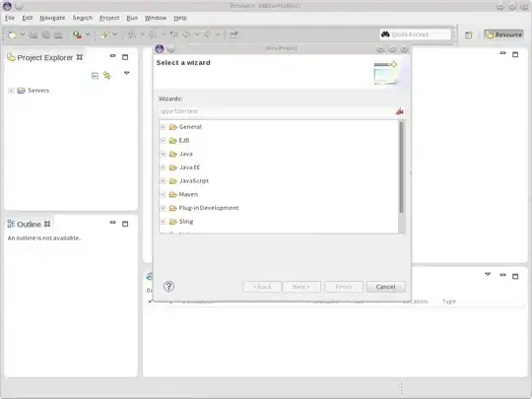Click the External Tools run icon

pos(78,34)
